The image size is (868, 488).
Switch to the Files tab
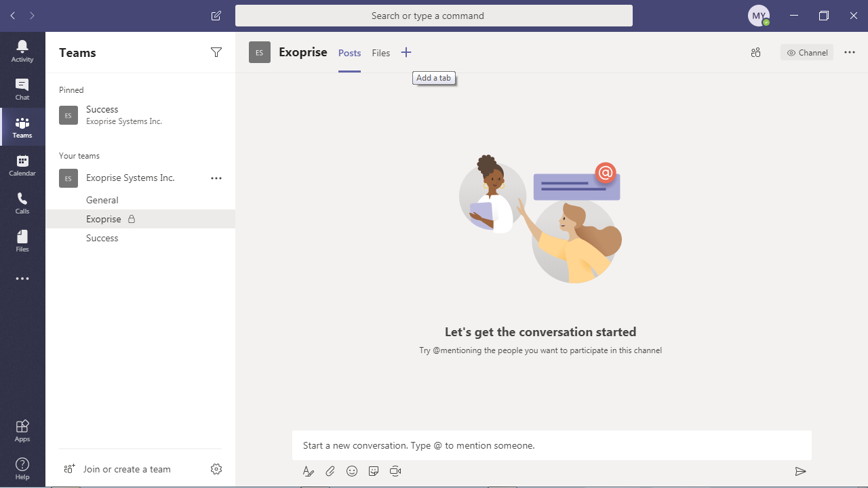381,53
